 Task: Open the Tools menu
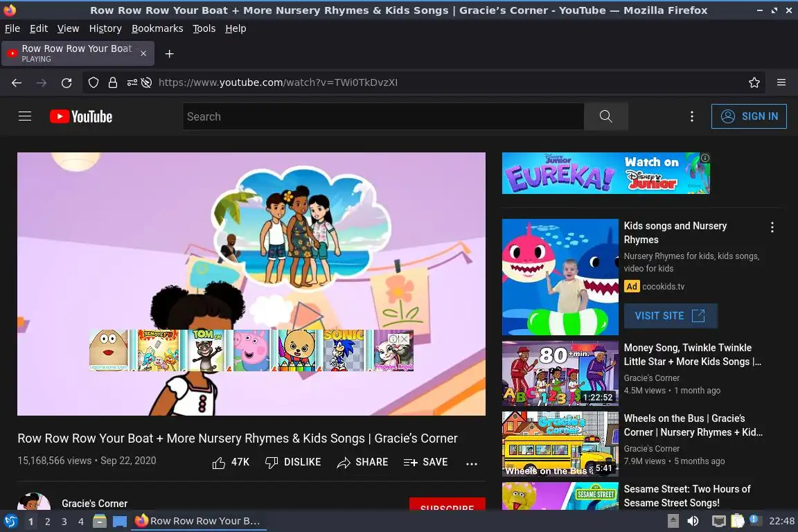[x=204, y=28]
